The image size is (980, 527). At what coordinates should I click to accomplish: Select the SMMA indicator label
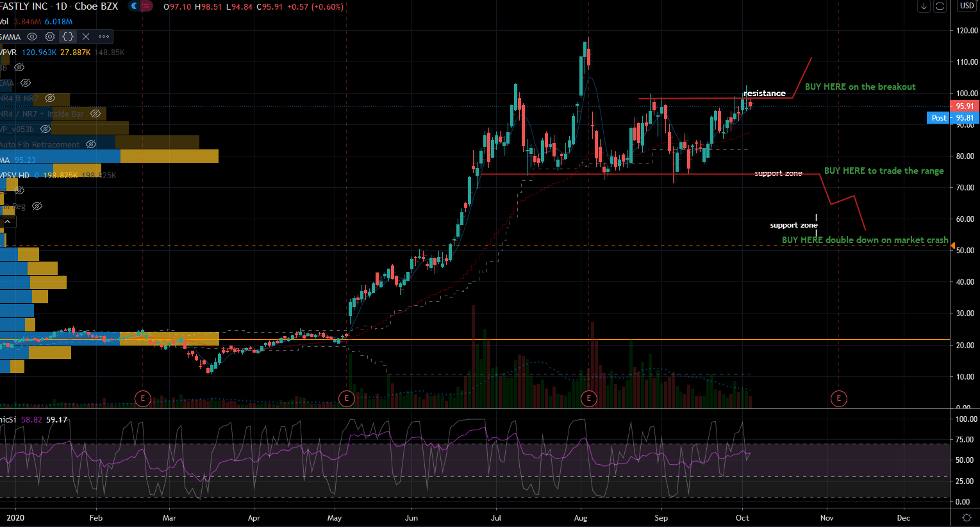[10, 37]
